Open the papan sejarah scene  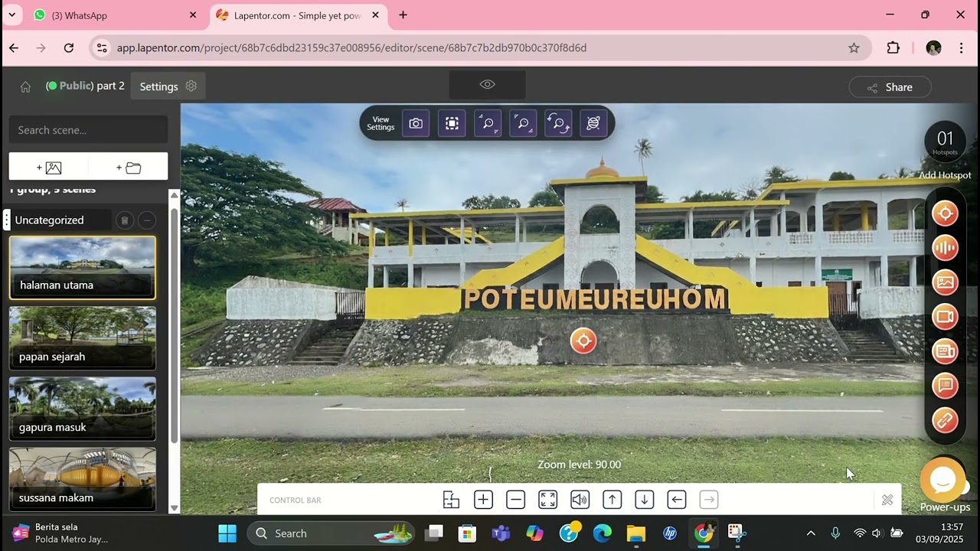click(83, 338)
